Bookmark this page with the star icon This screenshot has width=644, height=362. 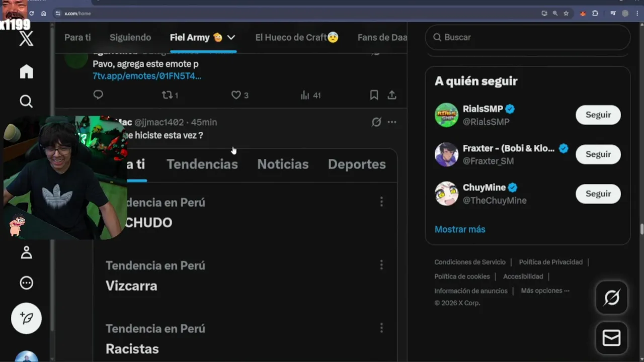[566, 14]
